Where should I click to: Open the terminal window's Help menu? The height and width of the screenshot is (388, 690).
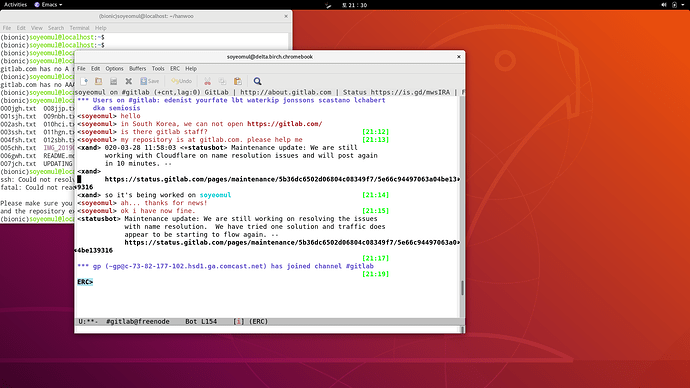tap(101, 28)
